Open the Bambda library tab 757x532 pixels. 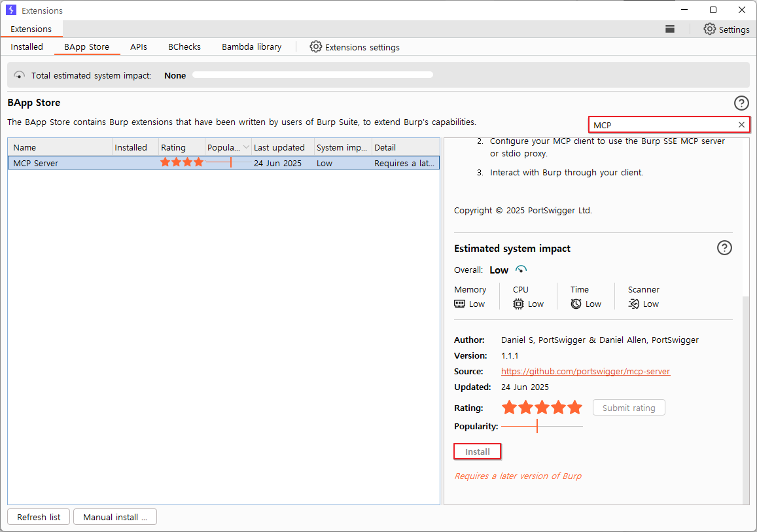(x=251, y=47)
